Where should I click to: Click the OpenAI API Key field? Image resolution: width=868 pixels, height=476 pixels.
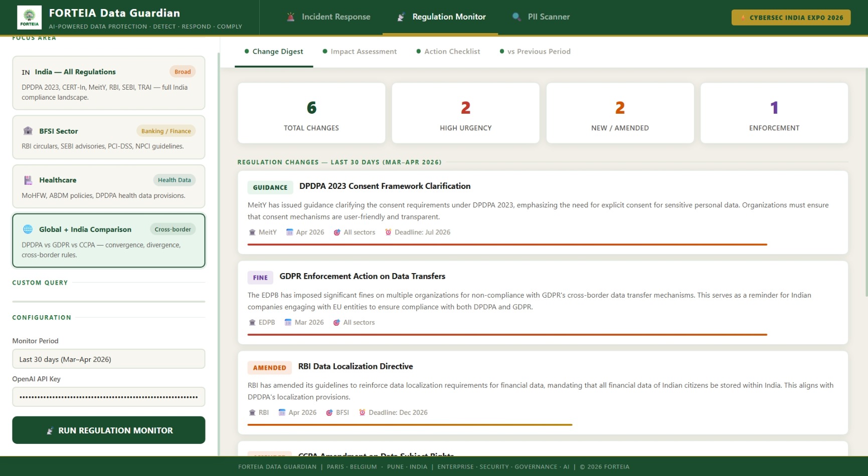108,397
